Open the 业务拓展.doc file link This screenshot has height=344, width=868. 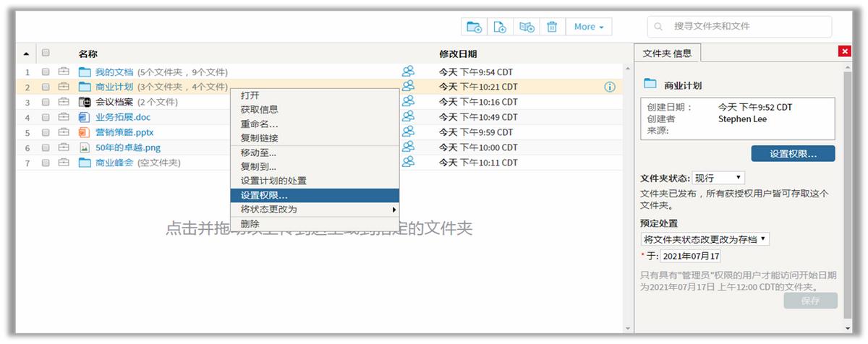pos(123,117)
